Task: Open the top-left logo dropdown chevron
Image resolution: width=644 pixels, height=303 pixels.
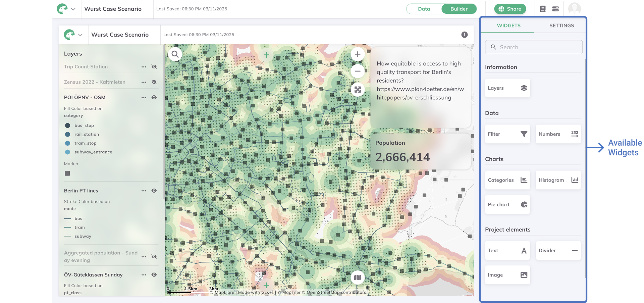Action: [73, 9]
